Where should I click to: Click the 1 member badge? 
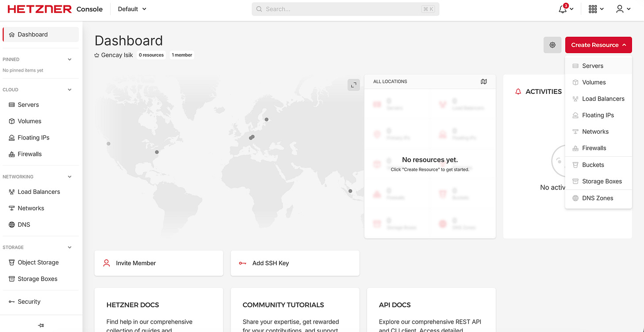pos(182,55)
